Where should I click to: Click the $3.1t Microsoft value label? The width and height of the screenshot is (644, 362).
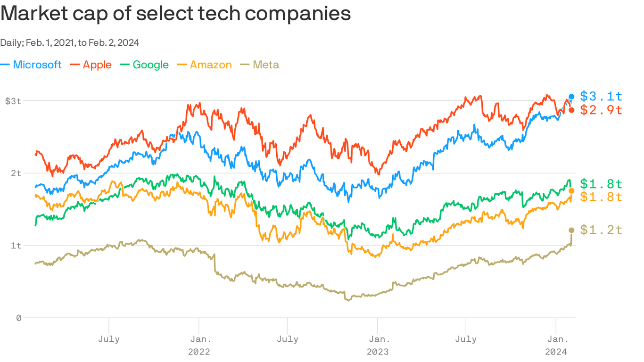[x=601, y=97]
